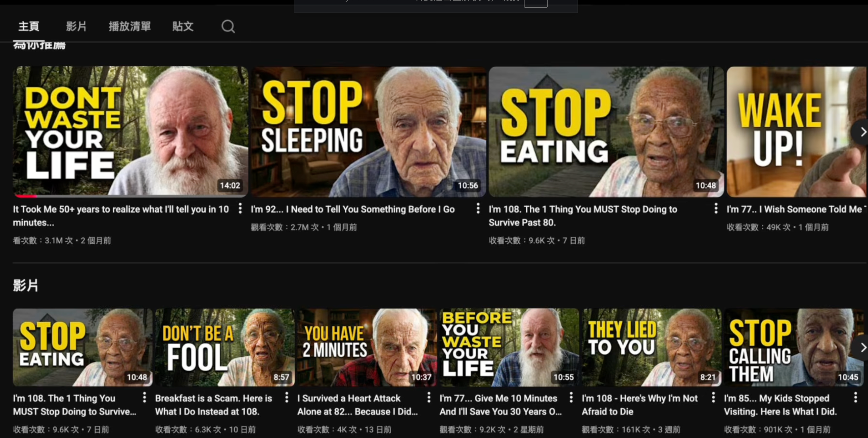Play the "BEFORE YOU WASTE YOUR LIFE" thumbnail
The width and height of the screenshot is (868, 438).
(x=509, y=347)
